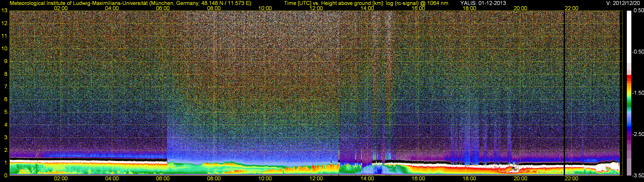Click the 0 km height axis label

pyautogui.click(x=6, y=176)
